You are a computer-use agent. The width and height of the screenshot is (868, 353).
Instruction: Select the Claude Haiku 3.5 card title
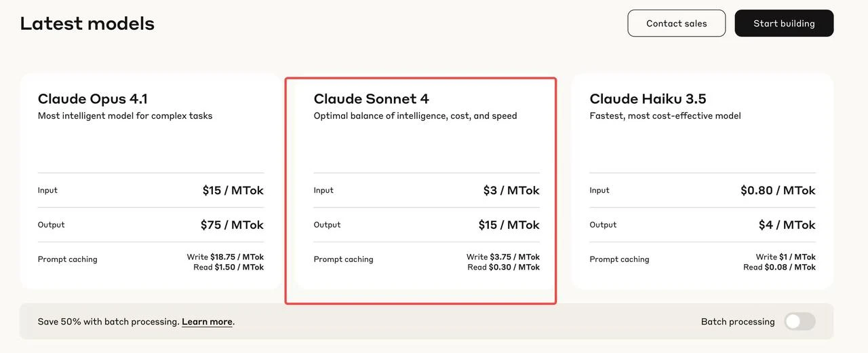click(648, 99)
